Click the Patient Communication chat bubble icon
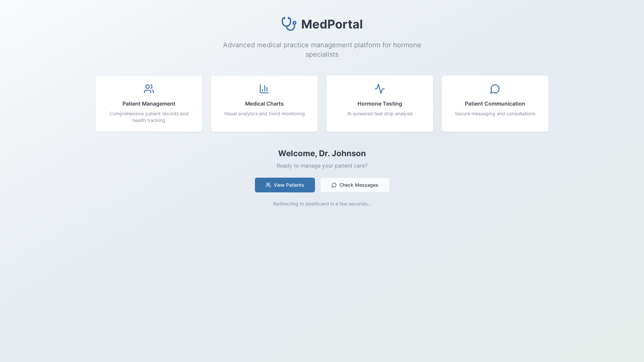Viewport: 644px width, 362px height. (495, 89)
